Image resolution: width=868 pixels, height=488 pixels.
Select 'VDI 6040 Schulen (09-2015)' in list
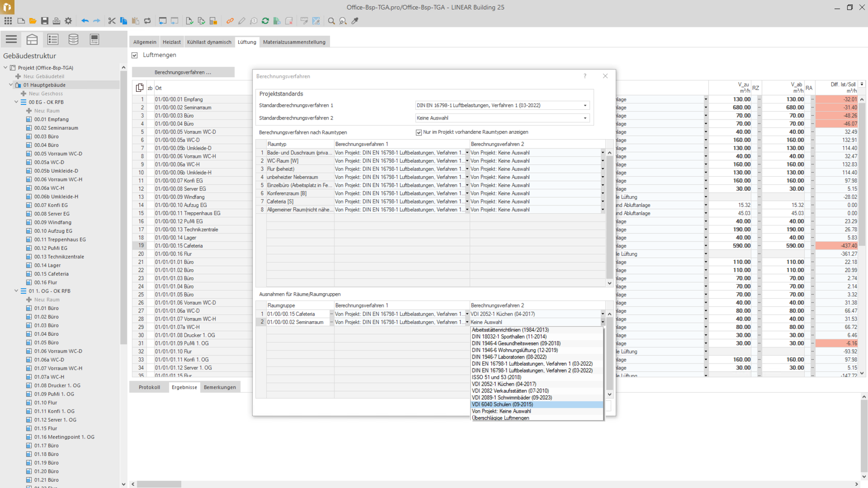click(x=537, y=405)
